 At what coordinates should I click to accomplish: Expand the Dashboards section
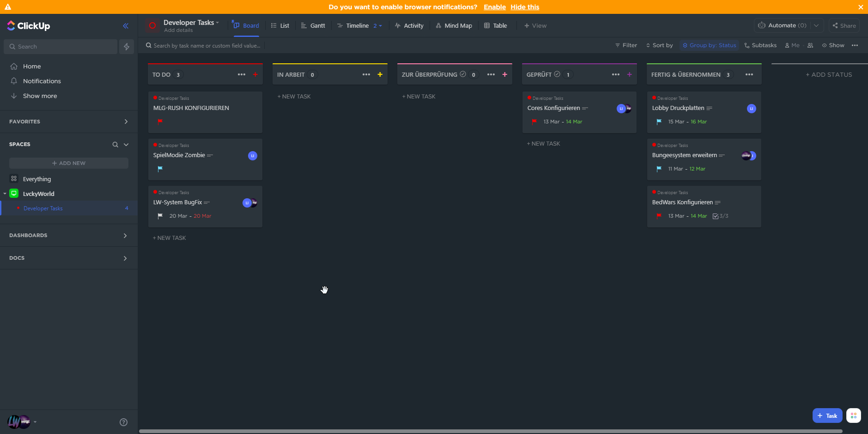coord(125,236)
